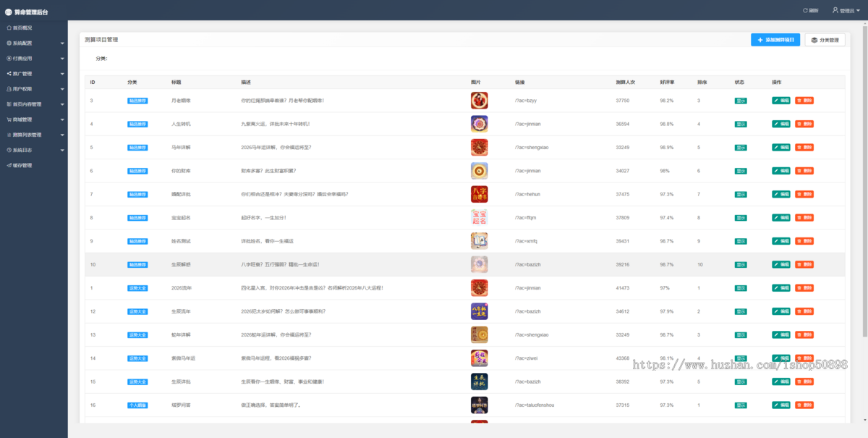The image size is (868, 438).
Task: Click the 添加测算项目 button
Action: [x=775, y=40]
